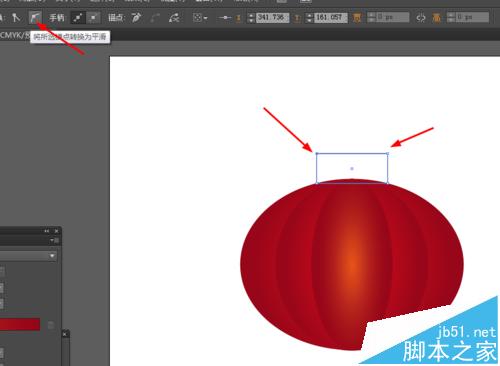Select bottom-left anchor of the rectangle

(x=317, y=183)
